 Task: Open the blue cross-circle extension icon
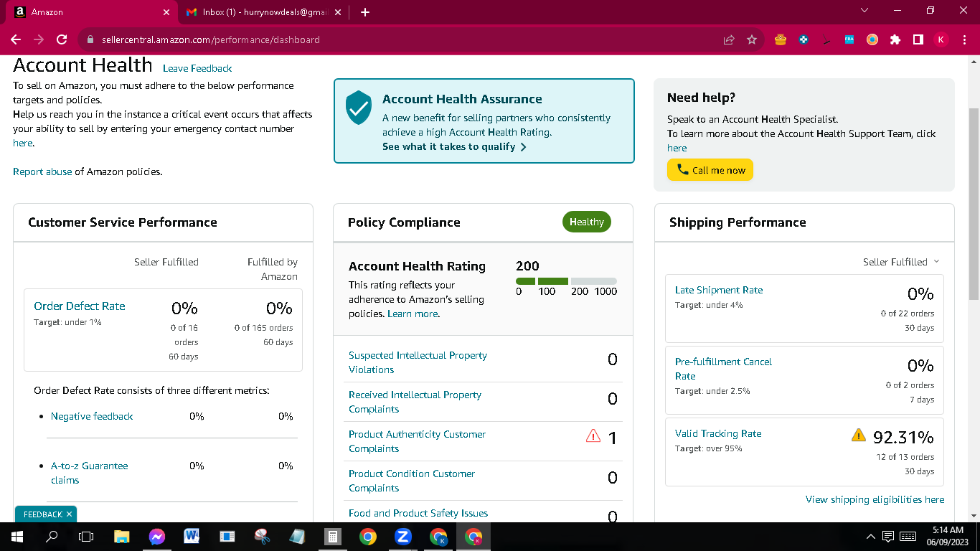point(804,40)
